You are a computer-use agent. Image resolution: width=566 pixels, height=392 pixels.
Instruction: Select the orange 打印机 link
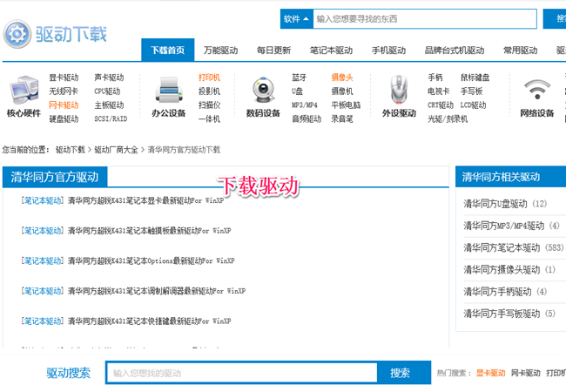click(209, 78)
